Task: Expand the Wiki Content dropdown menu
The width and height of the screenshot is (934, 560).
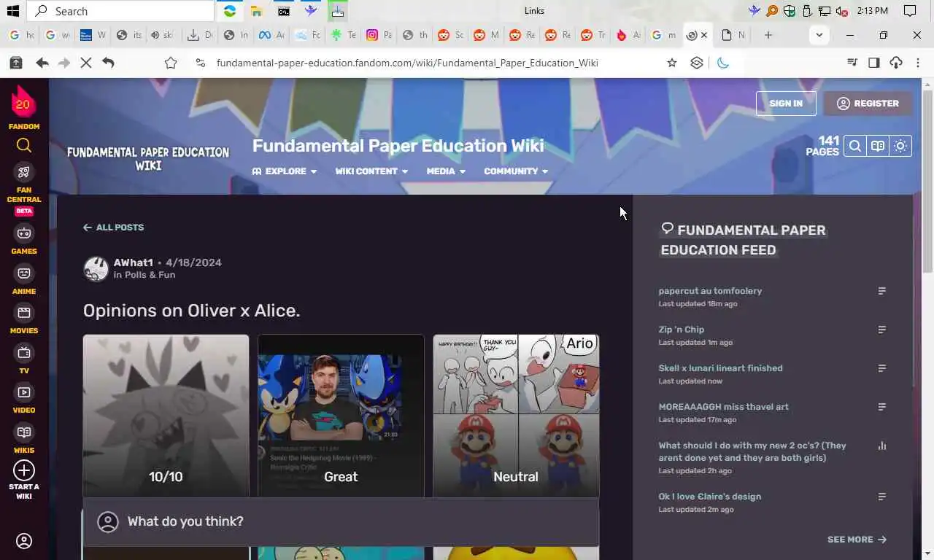Action: coord(371,171)
